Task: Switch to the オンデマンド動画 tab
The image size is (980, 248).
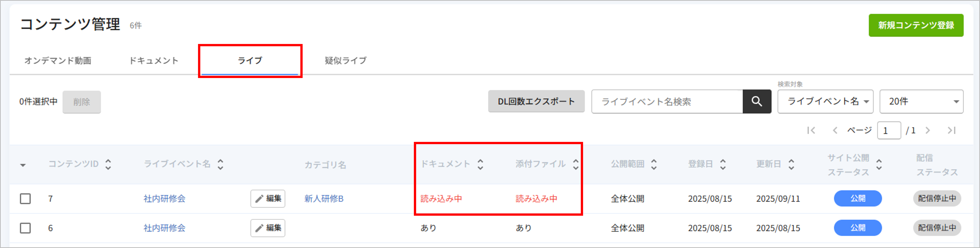Action: click(58, 61)
